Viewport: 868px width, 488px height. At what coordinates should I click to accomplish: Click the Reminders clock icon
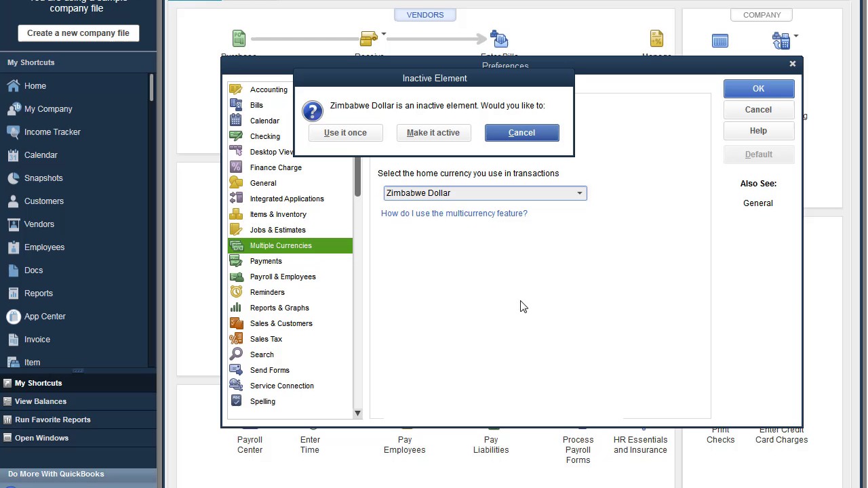(x=236, y=292)
